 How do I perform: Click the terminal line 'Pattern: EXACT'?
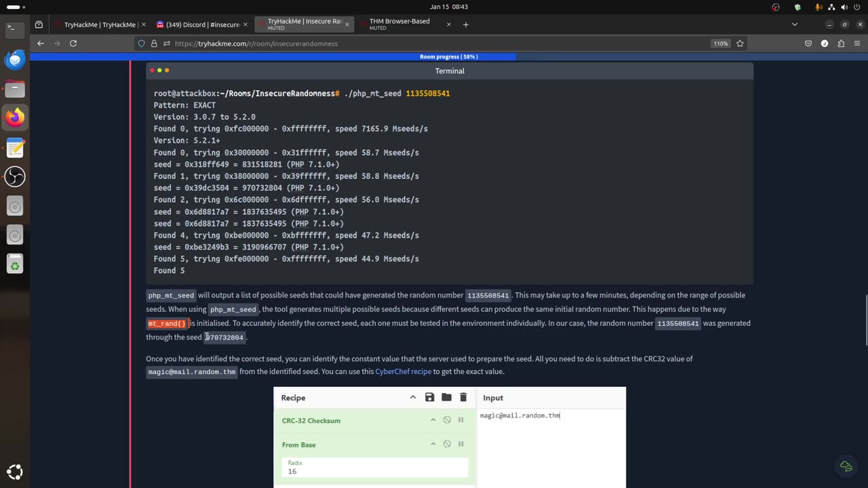click(184, 105)
